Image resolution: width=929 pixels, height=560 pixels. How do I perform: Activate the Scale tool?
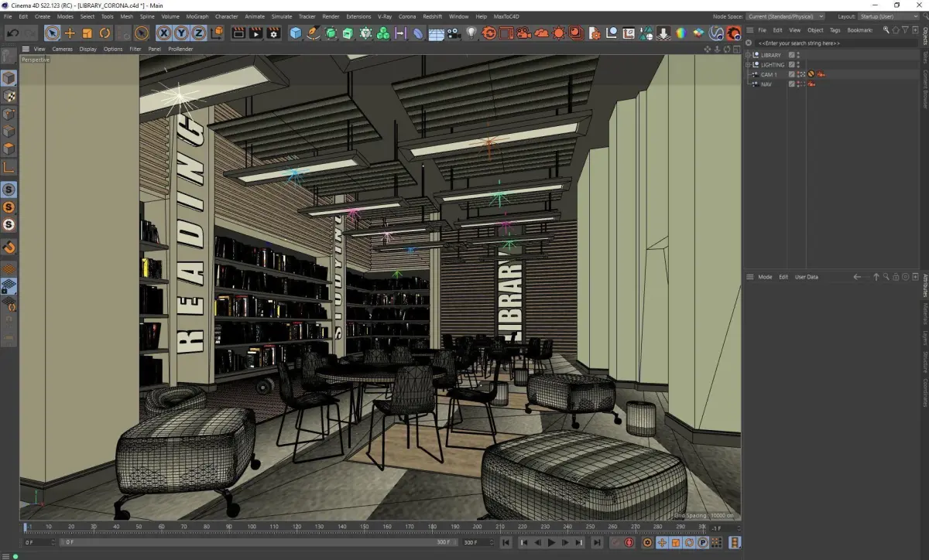coord(87,33)
